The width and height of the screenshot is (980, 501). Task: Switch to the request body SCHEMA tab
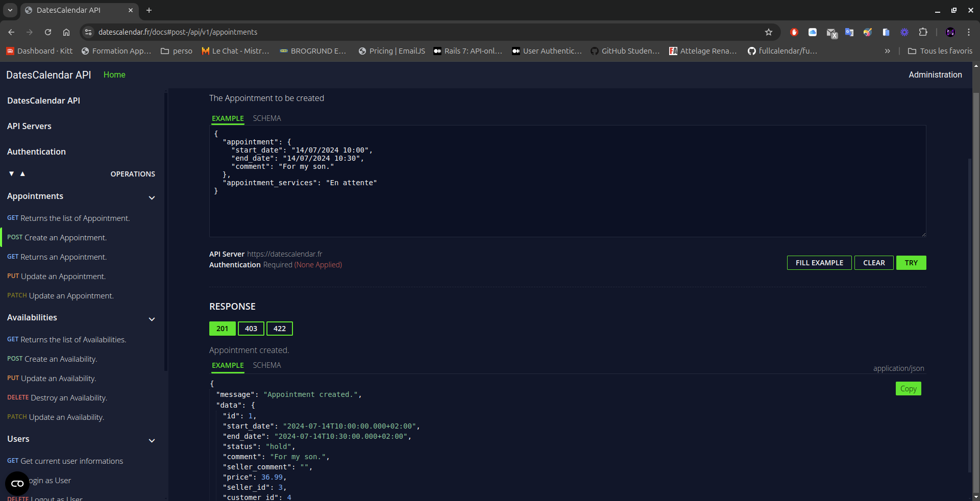click(266, 118)
